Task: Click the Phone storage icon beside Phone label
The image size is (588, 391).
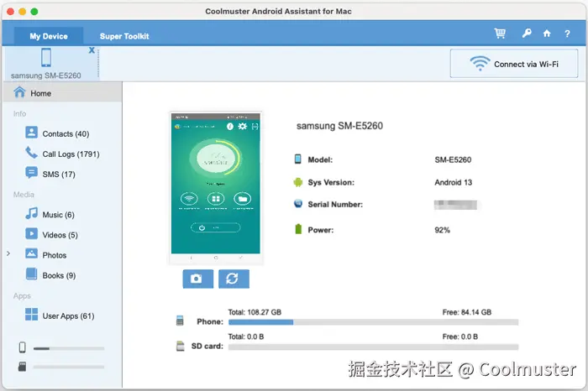Action: [180, 321]
